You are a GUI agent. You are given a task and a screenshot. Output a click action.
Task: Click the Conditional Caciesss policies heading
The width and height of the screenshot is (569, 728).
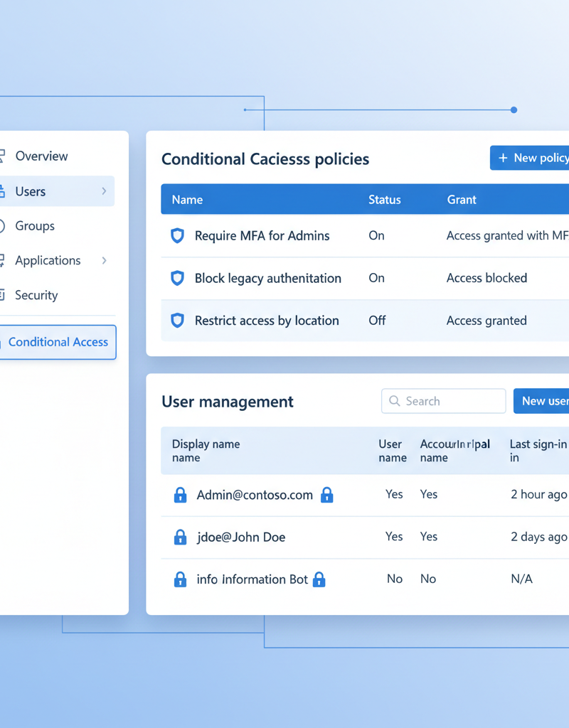[x=265, y=159]
